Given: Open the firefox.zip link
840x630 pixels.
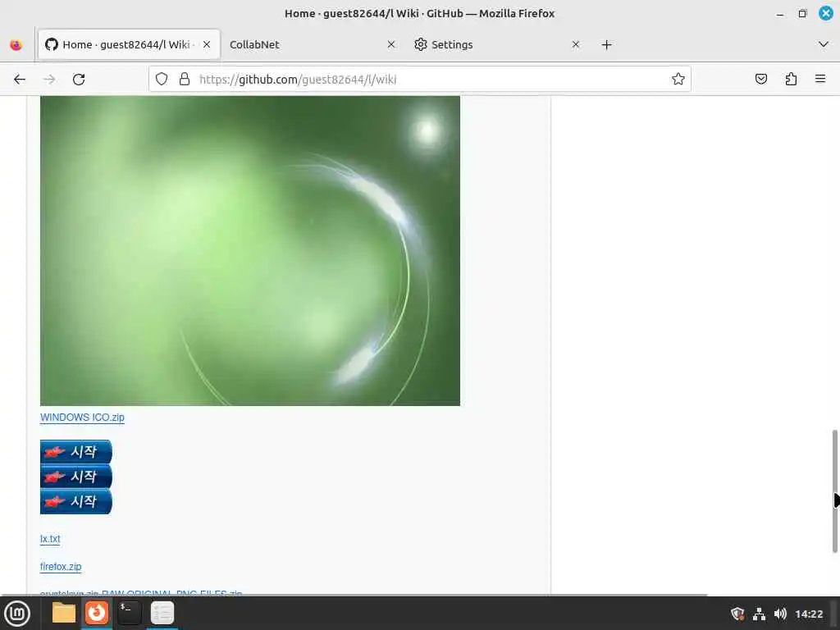Looking at the screenshot, I should [x=61, y=566].
